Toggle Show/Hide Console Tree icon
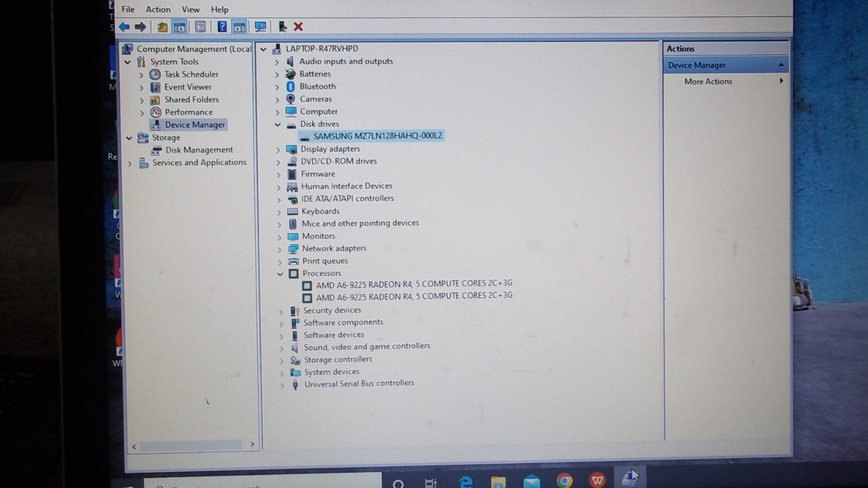This screenshot has width=868, height=488. coord(180,27)
